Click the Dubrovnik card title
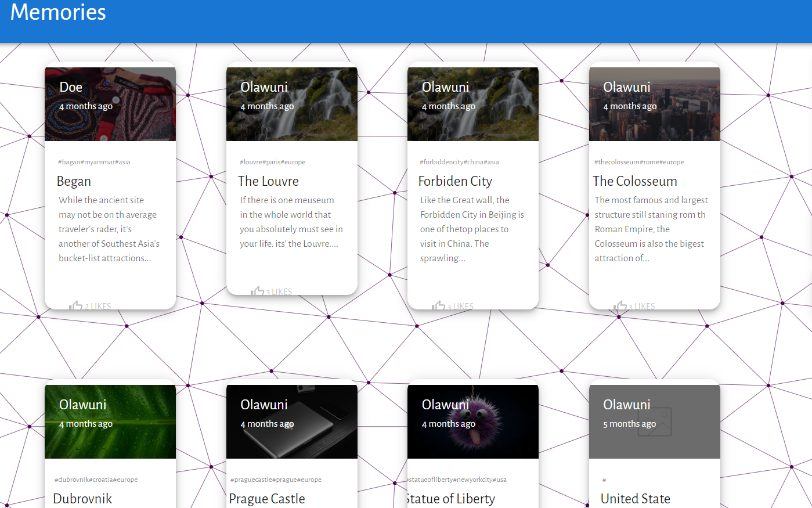812x508 pixels. [82, 499]
